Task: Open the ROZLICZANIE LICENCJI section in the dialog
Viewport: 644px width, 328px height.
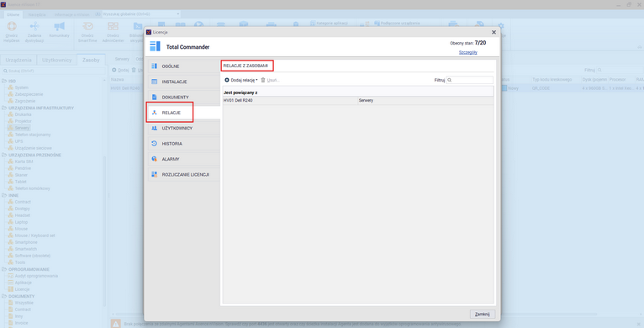Action: tap(183, 175)
